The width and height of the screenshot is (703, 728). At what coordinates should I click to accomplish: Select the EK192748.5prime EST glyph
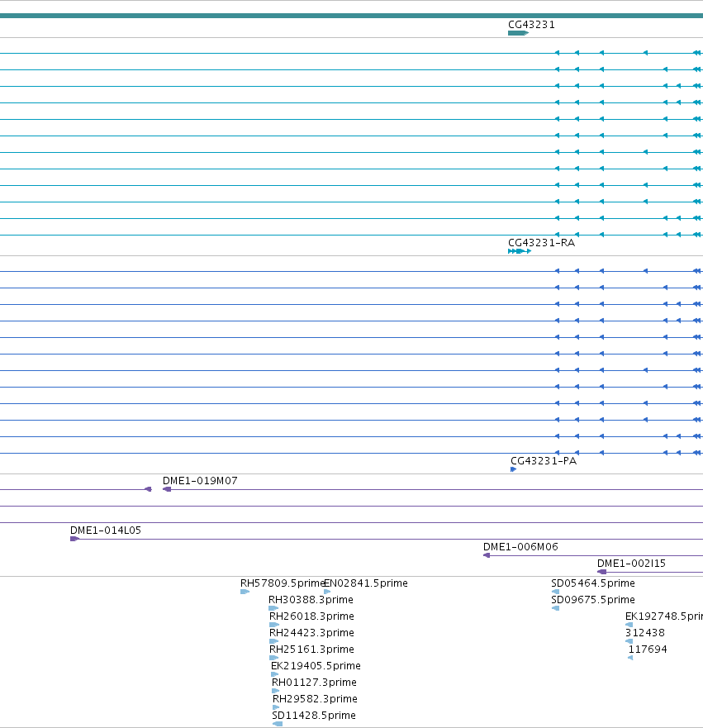pos(629,625)
